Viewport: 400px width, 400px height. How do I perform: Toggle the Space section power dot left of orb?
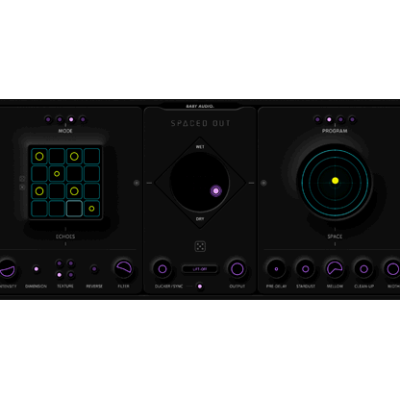tap(263, 183)
